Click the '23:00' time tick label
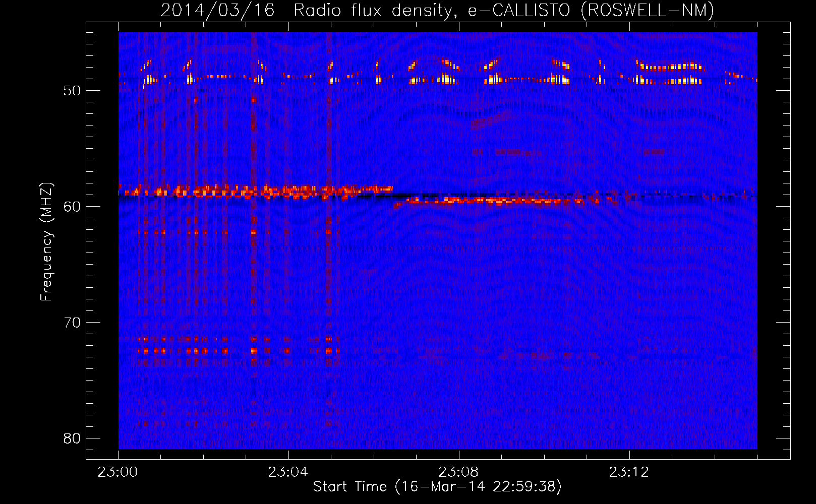 coord(118,472)
